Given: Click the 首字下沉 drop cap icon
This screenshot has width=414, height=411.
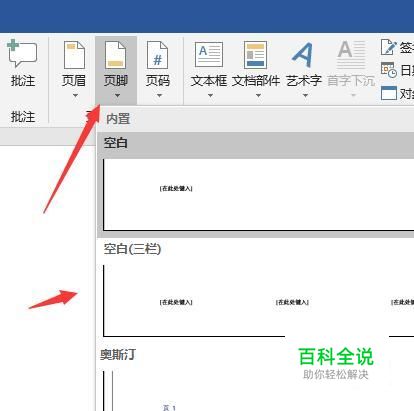Looking at the screenshot, I should [x=351, y=54].
